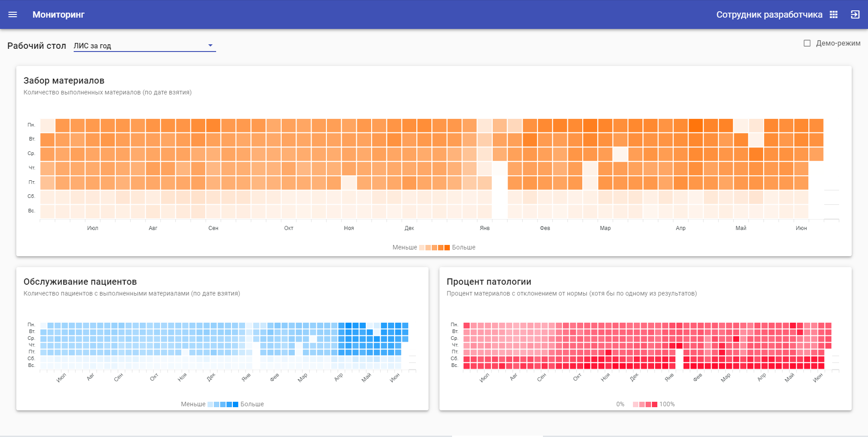Click the Обслуживание пациентов card title
The image size is (868, 437).
tap(80, 282)
